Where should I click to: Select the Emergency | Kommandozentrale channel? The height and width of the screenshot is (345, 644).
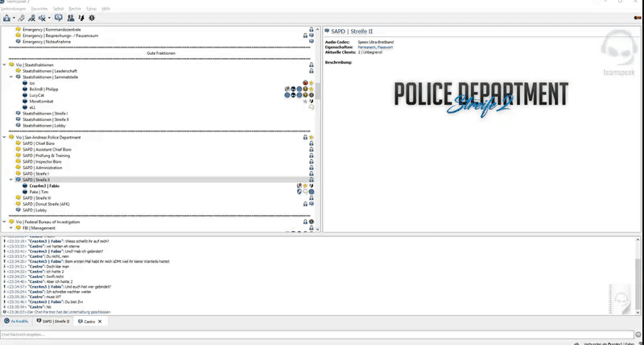pos(52,30)
